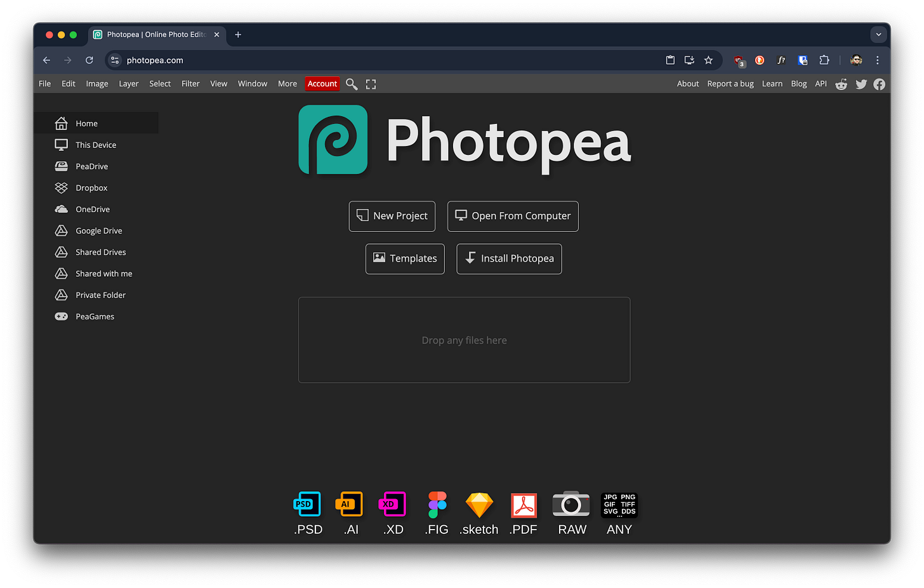Click the ANY formats icon

619,505
